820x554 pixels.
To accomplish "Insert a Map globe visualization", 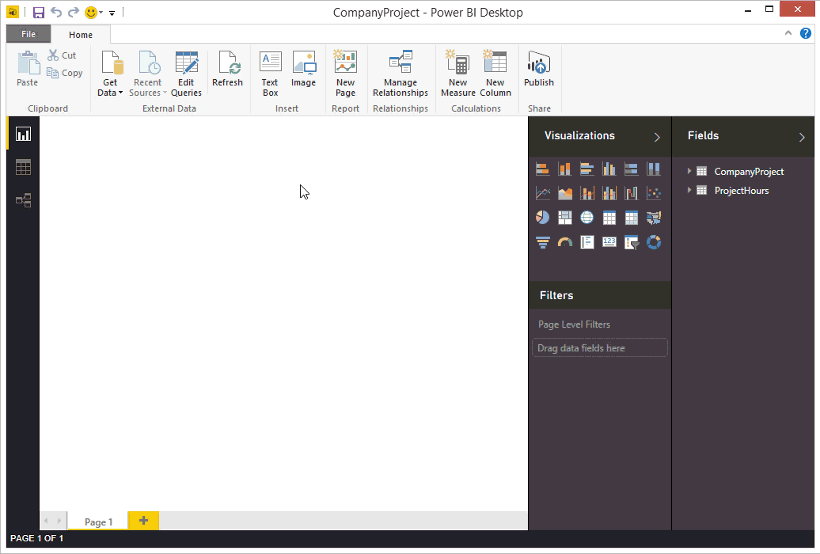I will click(x=587, y=218).
